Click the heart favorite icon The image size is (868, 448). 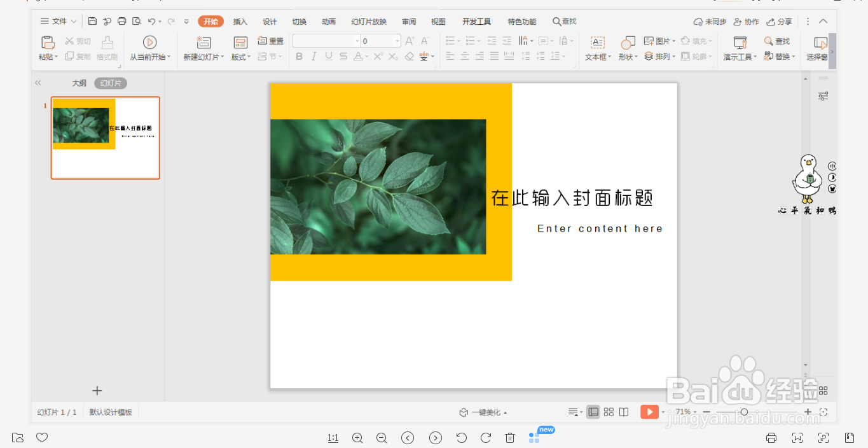[42, 438]
